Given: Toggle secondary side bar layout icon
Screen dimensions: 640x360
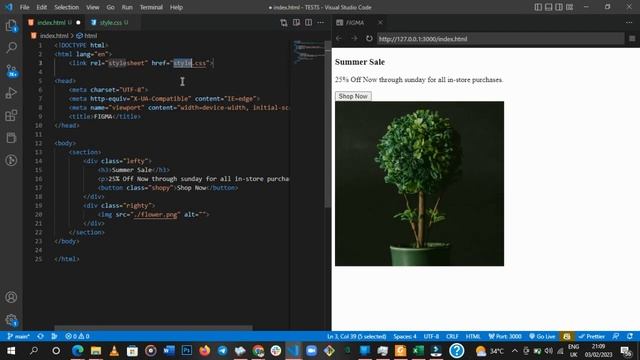Looking at the screenshot, I should click(559, 7).
